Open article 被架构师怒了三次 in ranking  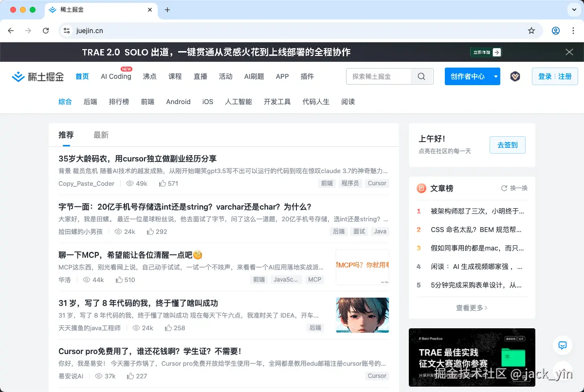pos(477,211)
